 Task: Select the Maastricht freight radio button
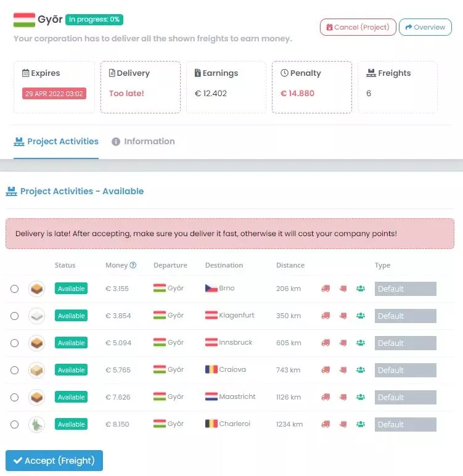15,397
